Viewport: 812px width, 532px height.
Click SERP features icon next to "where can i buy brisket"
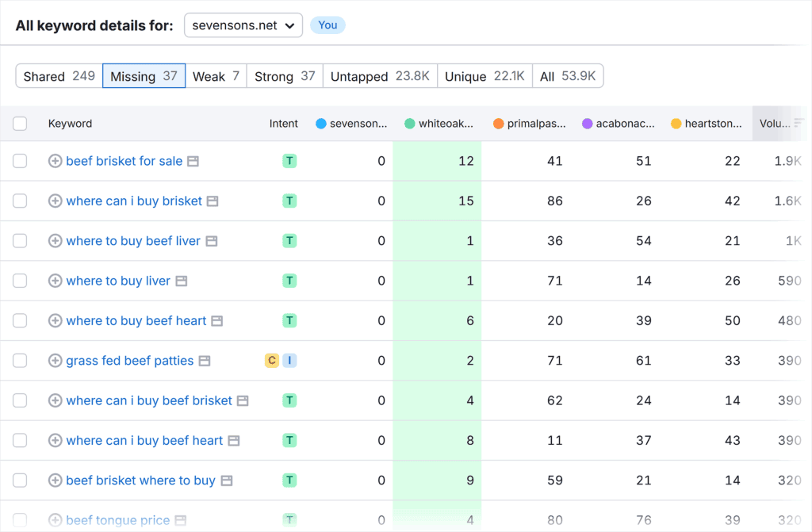pyautogui.click(x=211, y=200)
